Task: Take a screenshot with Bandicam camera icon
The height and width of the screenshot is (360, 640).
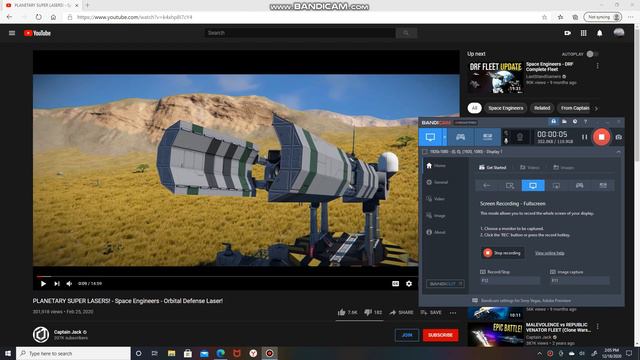Action: pyautogui.click(x=618, y=138)
